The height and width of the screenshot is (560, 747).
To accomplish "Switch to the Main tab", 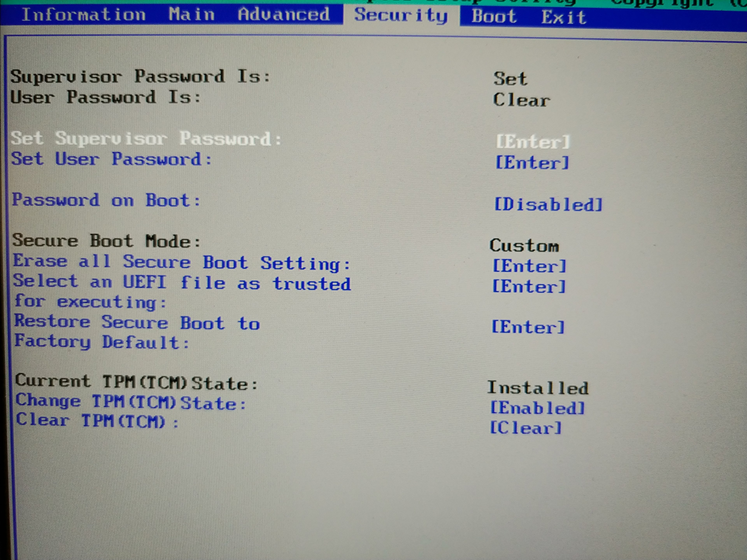I will click(191, 15).
